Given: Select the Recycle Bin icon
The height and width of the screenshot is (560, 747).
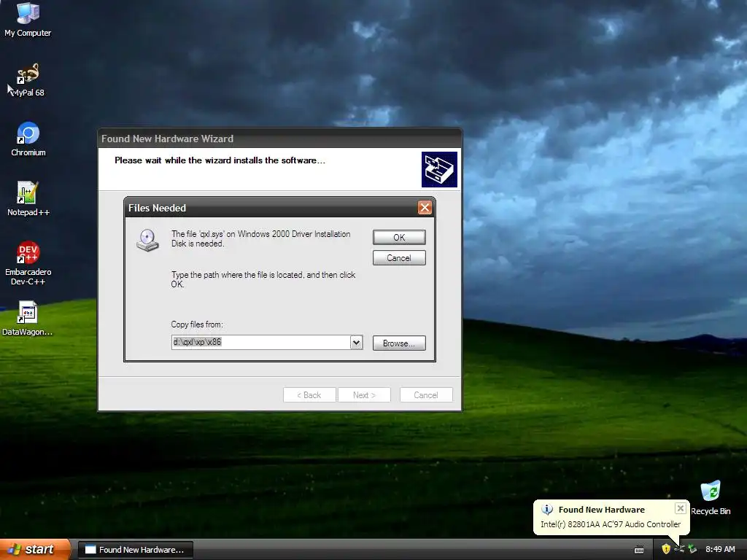Looking at the screenshot, I should click(x=711, y=498).
